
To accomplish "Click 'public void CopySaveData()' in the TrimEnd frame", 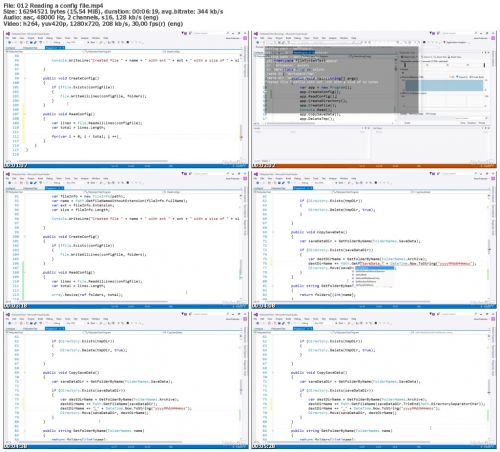I will point(319,372).
